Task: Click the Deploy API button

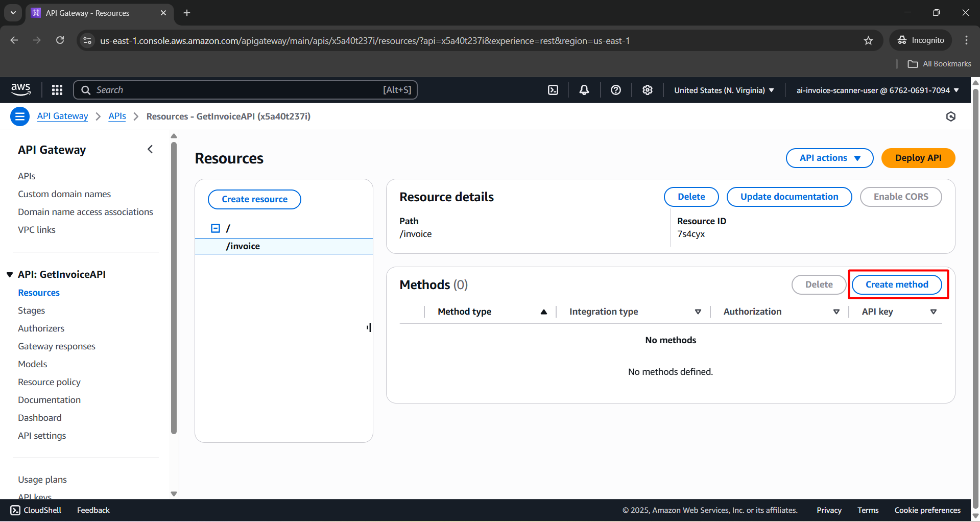Action: click(x=918, y=158)
